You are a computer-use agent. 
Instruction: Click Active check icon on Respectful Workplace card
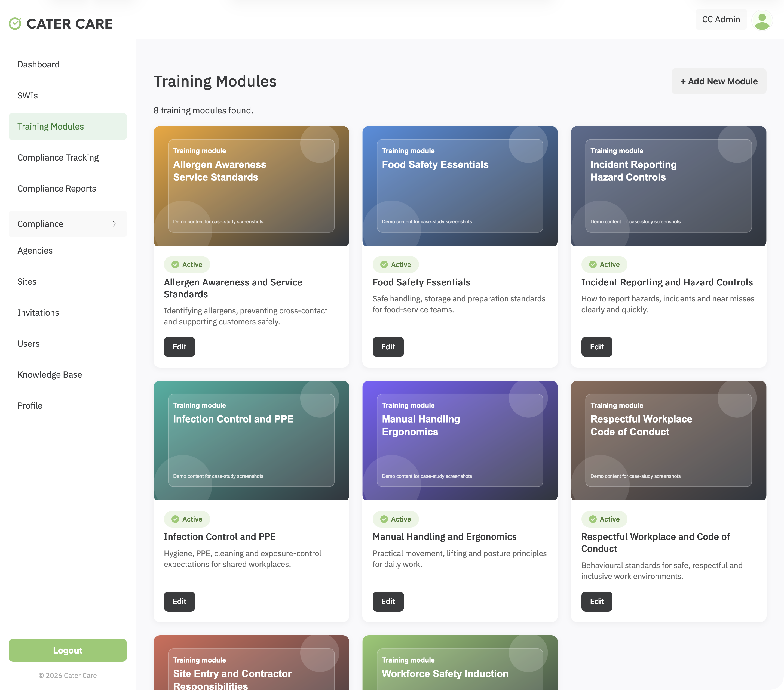coord(593,519)
